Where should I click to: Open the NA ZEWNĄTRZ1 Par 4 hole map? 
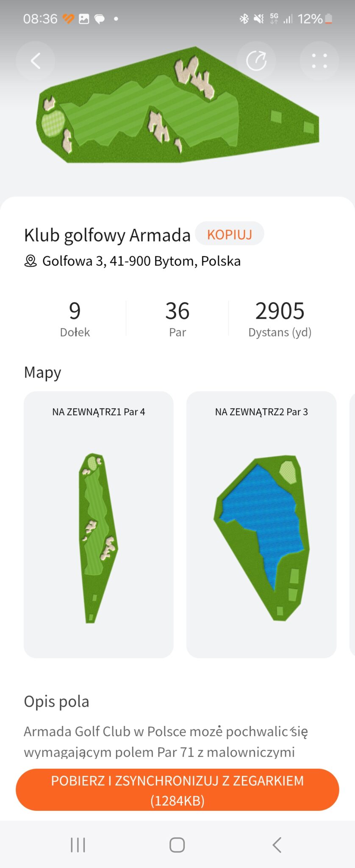point(99,524)
